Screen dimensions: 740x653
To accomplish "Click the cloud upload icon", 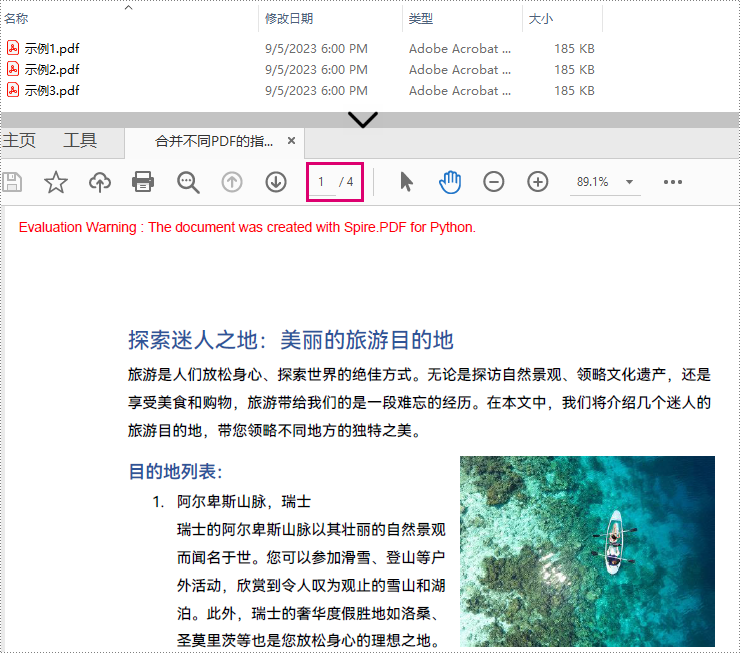I will (x=100, y=182).
